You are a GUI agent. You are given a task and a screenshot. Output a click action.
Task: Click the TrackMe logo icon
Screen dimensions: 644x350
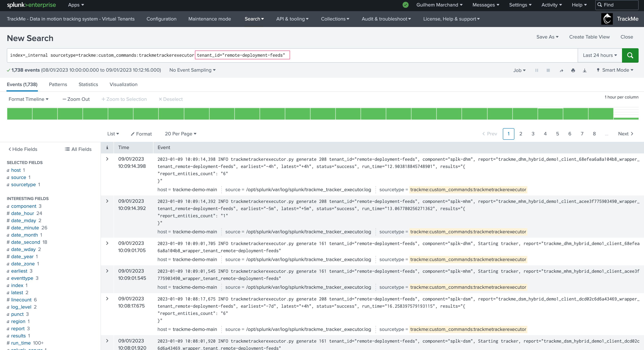(607, 19)
